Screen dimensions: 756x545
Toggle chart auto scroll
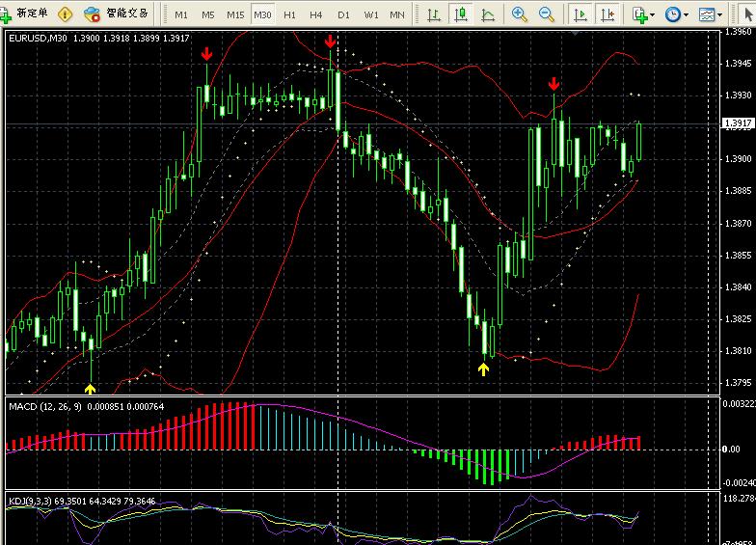(580, 14)
